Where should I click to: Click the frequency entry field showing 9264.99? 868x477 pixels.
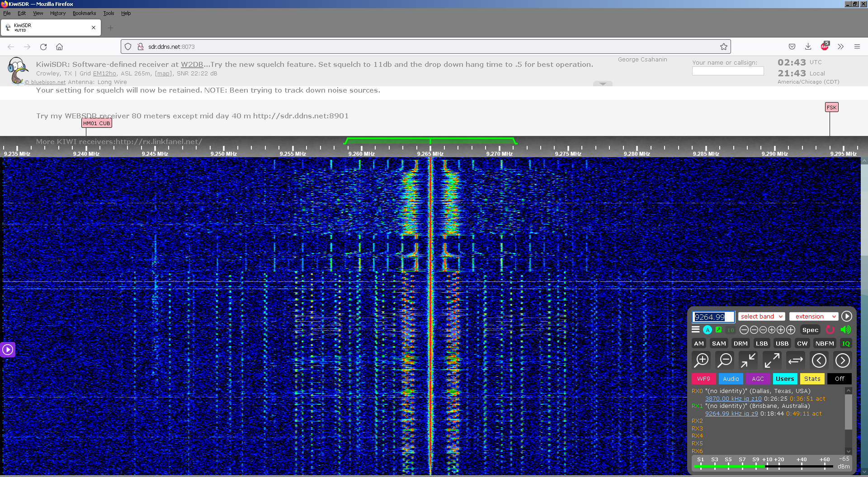tap(713, 317)
